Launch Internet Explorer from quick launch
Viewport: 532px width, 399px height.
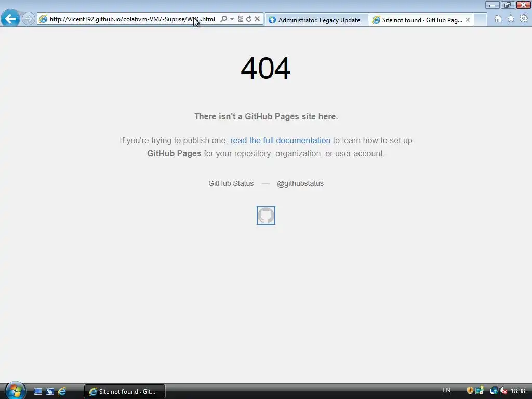click(62, 392)
